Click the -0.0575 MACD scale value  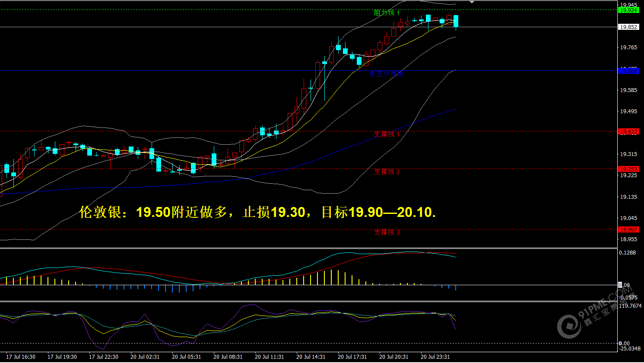(628, 297)
